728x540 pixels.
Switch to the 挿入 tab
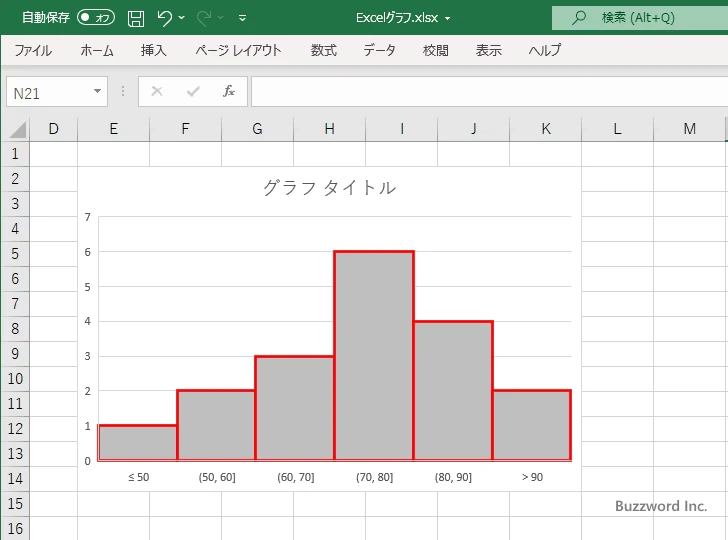tap(154, 50)
